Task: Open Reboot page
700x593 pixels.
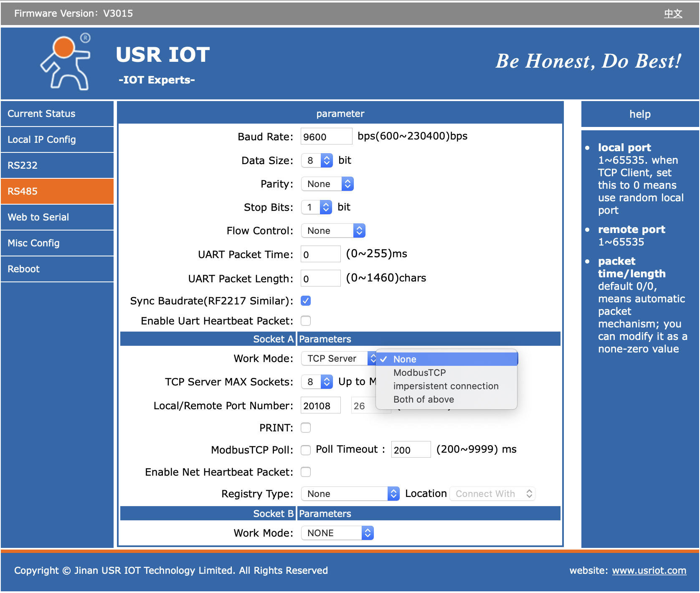Action: (x=57, y=269)
